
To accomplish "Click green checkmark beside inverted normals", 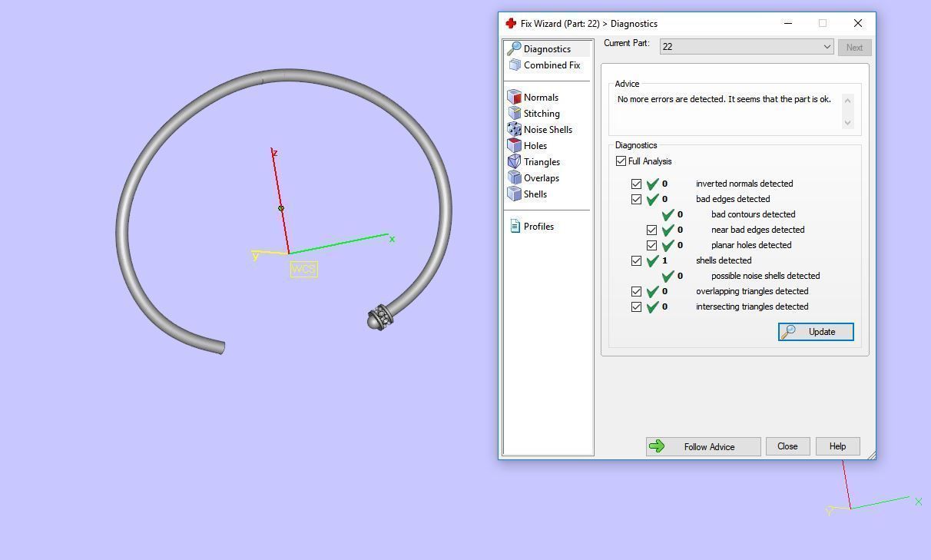I will pos(653,184).
